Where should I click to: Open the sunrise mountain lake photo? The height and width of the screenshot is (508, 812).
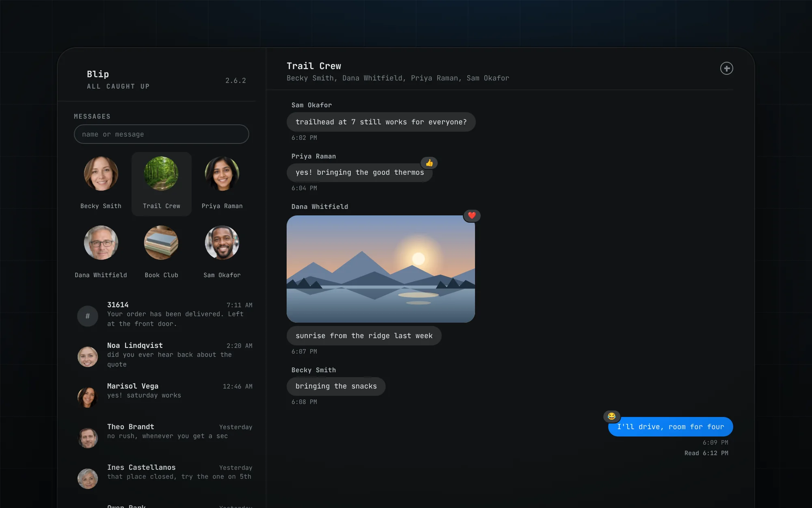tap(381, 269)
